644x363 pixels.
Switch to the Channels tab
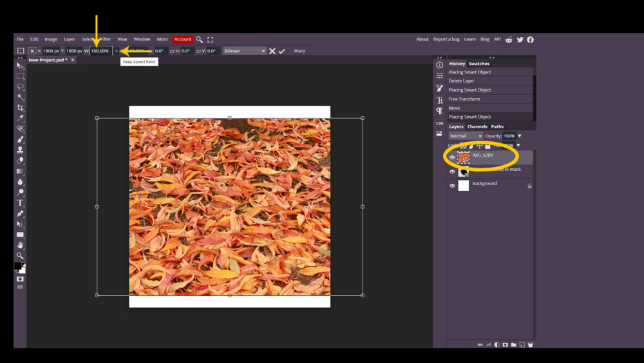click(x=477, y=126)
